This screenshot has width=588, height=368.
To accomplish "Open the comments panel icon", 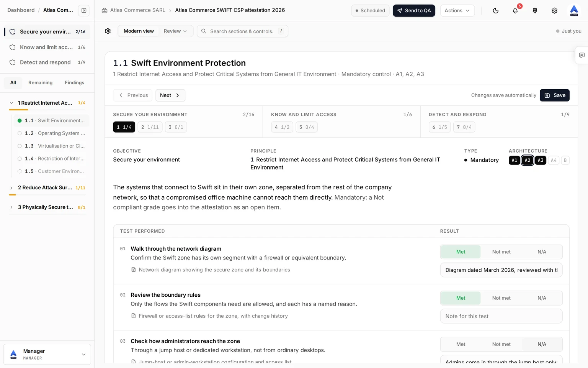I will click(581, 55).
